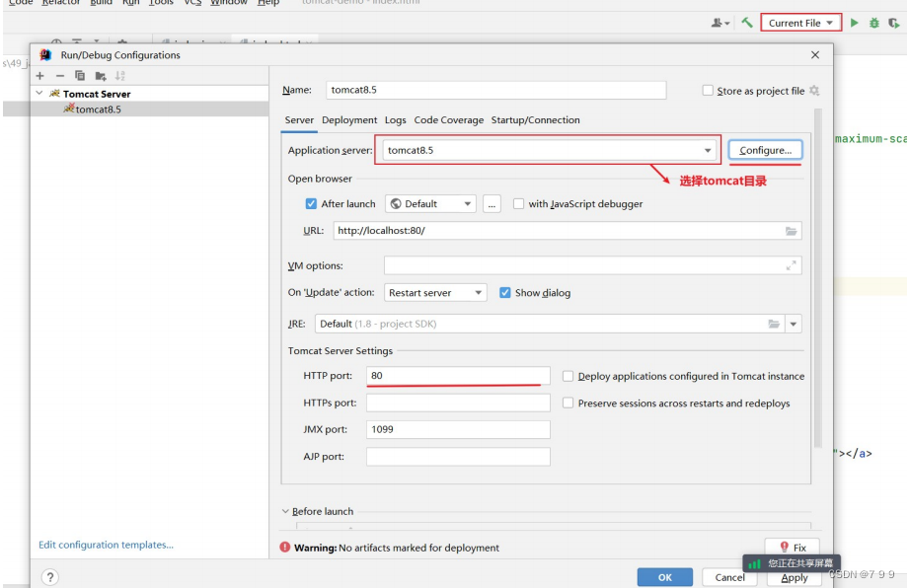Switch to Code Coverage tab

[449, 120]
